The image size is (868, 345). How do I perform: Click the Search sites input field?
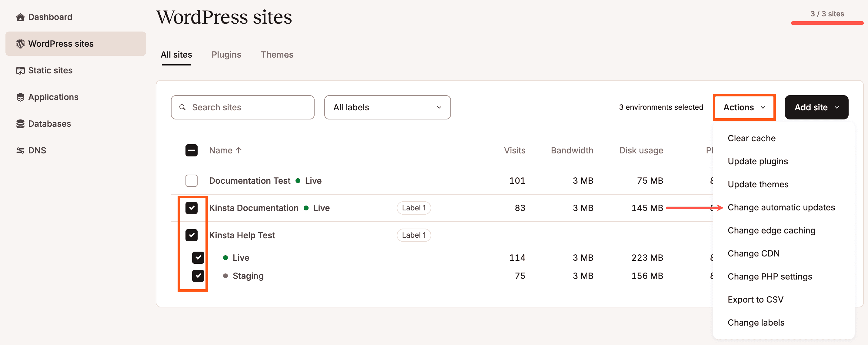pyautogui.click(x=242, y=107)
